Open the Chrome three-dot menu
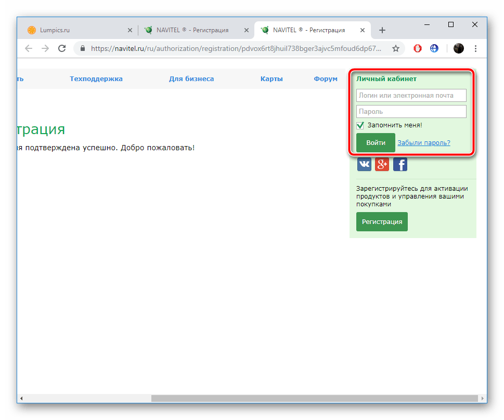The image size is (504, 420). pyautogui.click(x=475, y=48)
